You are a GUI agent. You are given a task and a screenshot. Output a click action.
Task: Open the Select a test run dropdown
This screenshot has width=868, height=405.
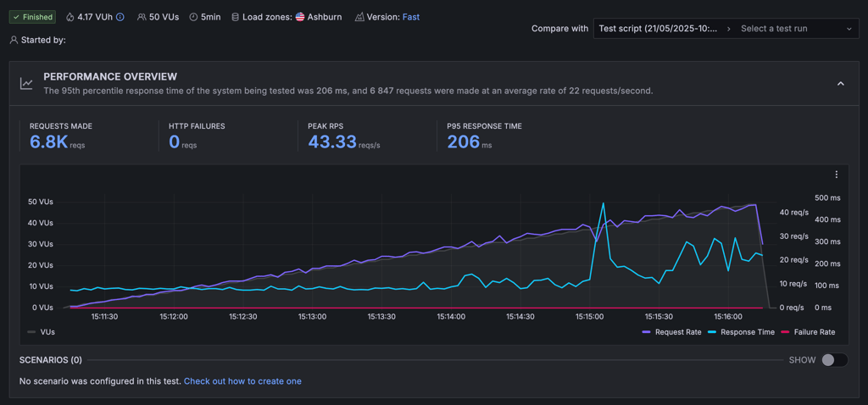point(796,29)
